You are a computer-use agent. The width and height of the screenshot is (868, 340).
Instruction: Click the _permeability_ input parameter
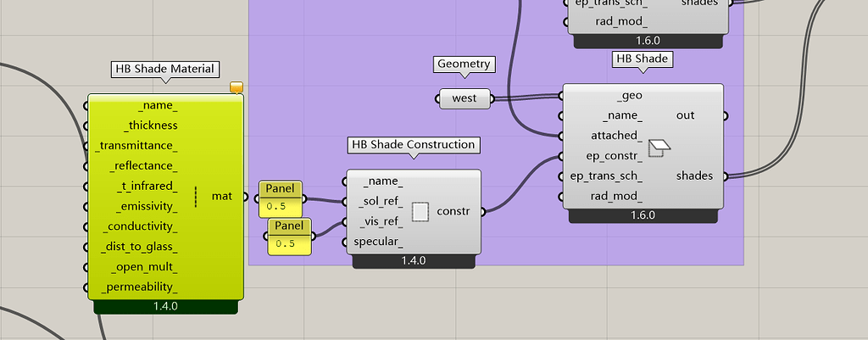click(x=139, y=288)
